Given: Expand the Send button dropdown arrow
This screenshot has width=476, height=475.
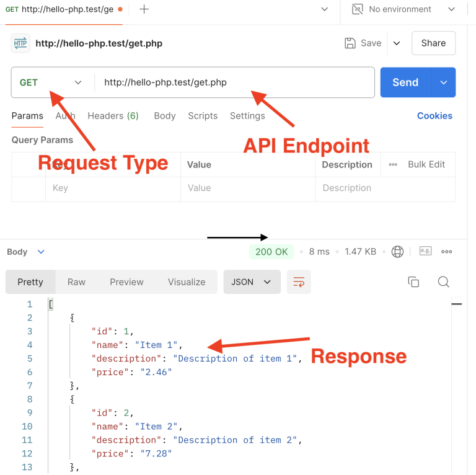Looking at the screenshot, I should point(444,82).
